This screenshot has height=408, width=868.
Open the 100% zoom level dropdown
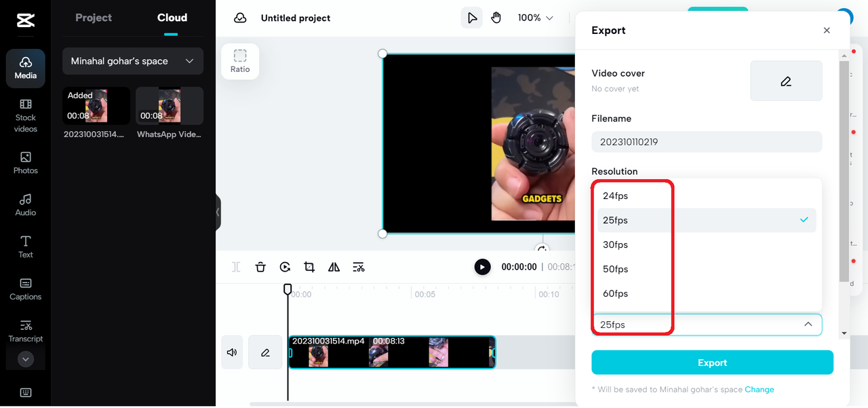[535, 18]
